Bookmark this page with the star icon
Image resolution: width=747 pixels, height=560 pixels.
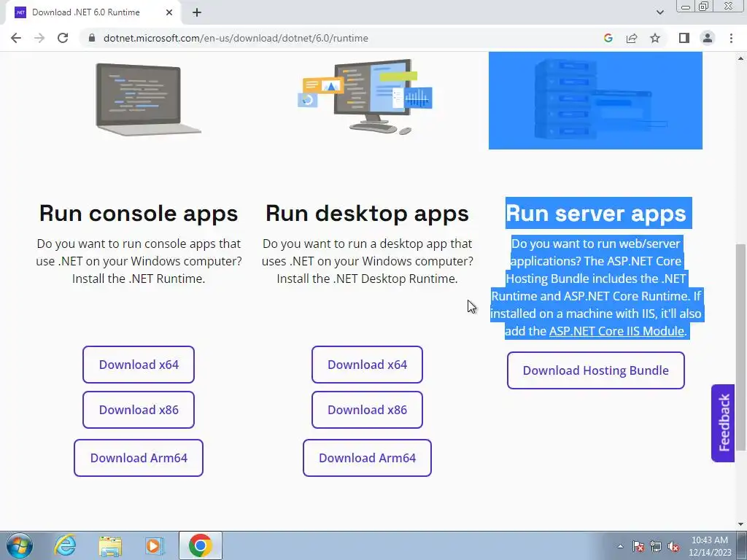(655, 38)
